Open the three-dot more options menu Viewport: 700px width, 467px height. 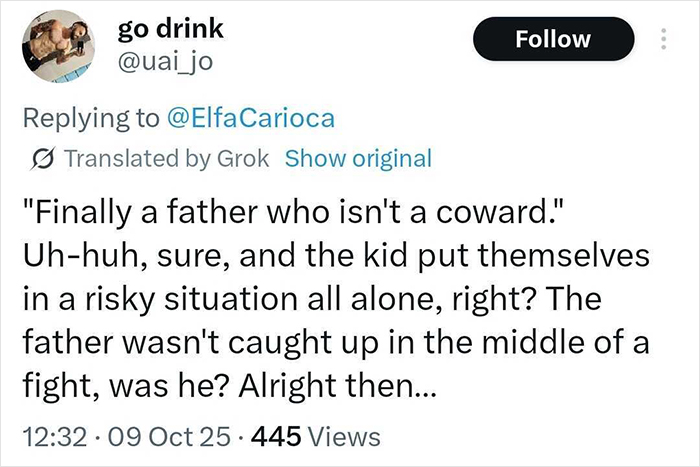click(660, 39)
